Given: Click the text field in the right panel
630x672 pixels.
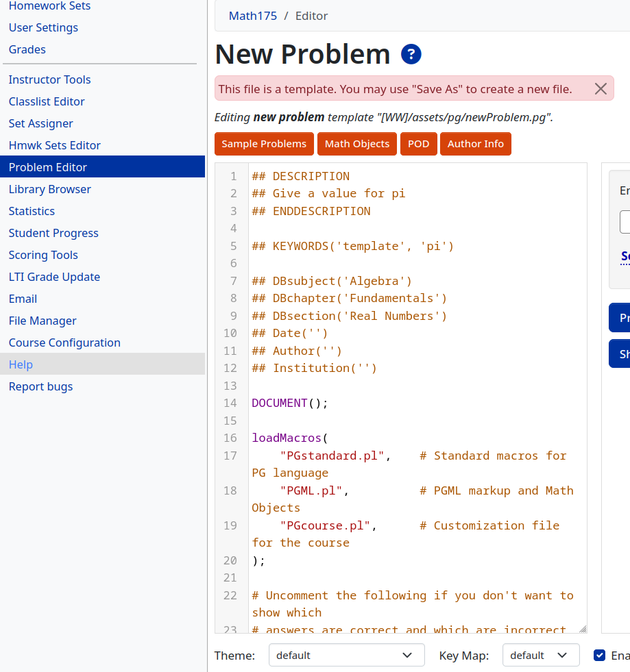Looking at the screenshot, I should [x=626, y=222].
